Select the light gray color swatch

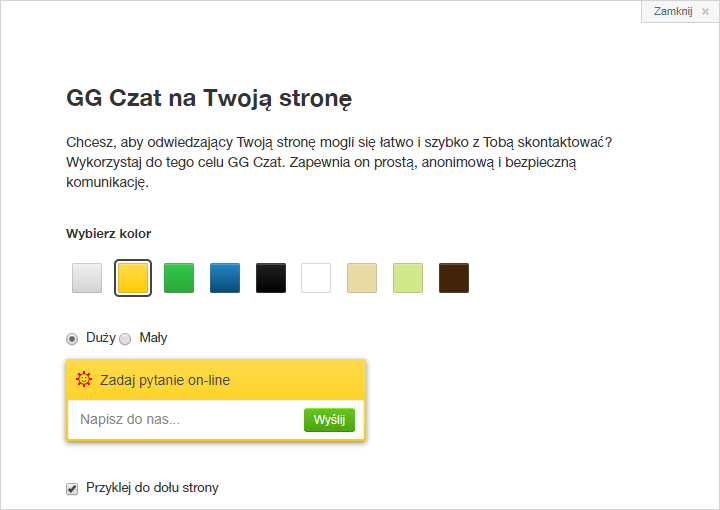tap(87, 278)
